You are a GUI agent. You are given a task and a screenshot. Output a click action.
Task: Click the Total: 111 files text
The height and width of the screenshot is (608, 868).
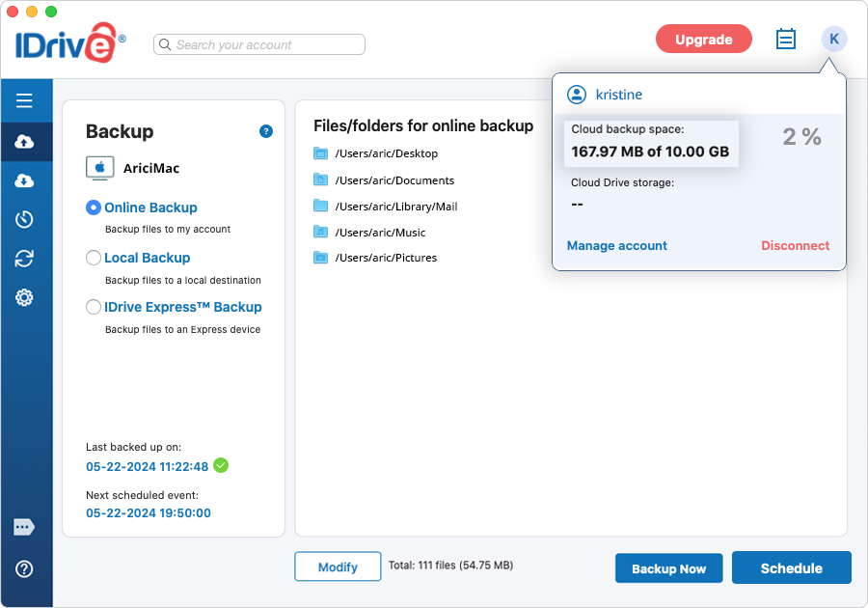[450, 566]
